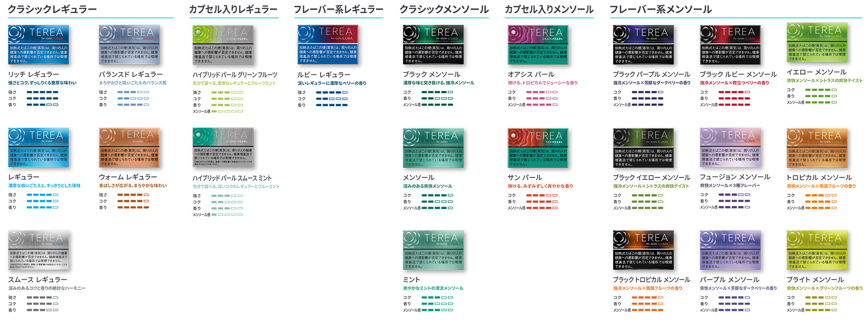Click the イエロー メンソール pack image
This screenshot has height=320, width=868.
coord(817,43)
